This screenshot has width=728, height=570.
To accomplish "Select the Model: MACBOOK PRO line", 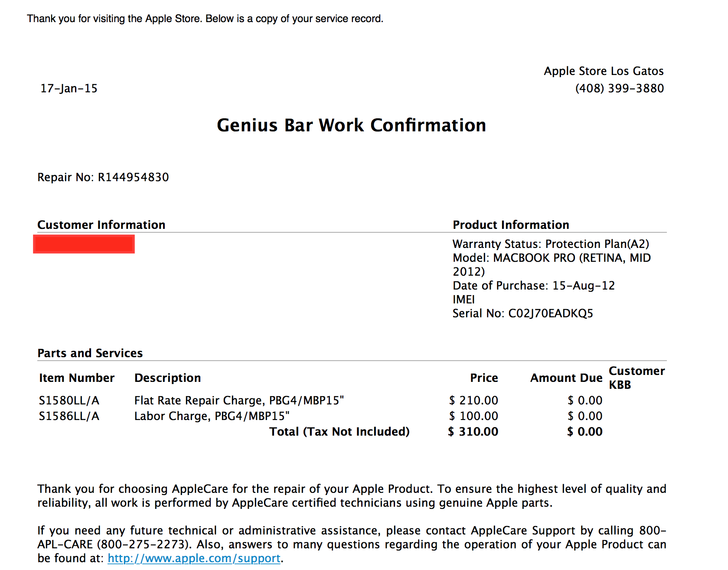I will pos(552,265).
